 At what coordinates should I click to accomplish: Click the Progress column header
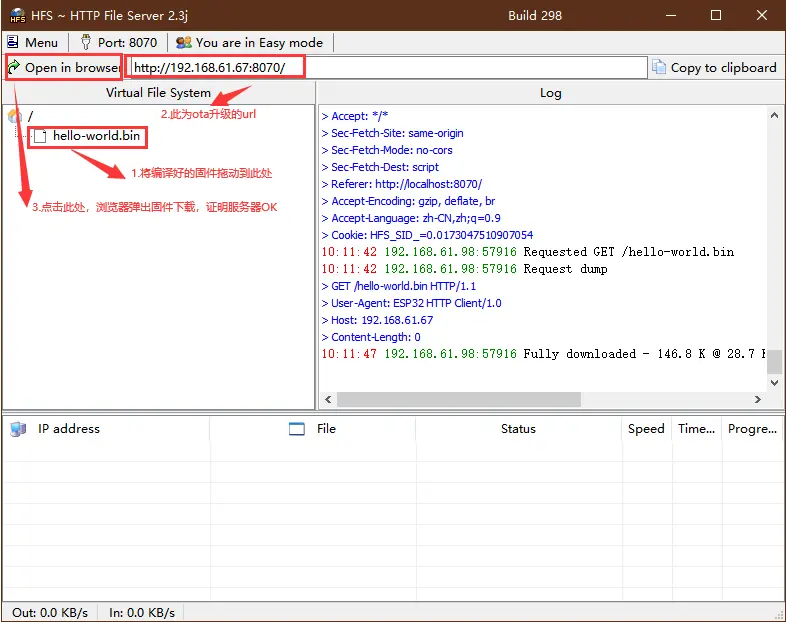coord(752,429)
